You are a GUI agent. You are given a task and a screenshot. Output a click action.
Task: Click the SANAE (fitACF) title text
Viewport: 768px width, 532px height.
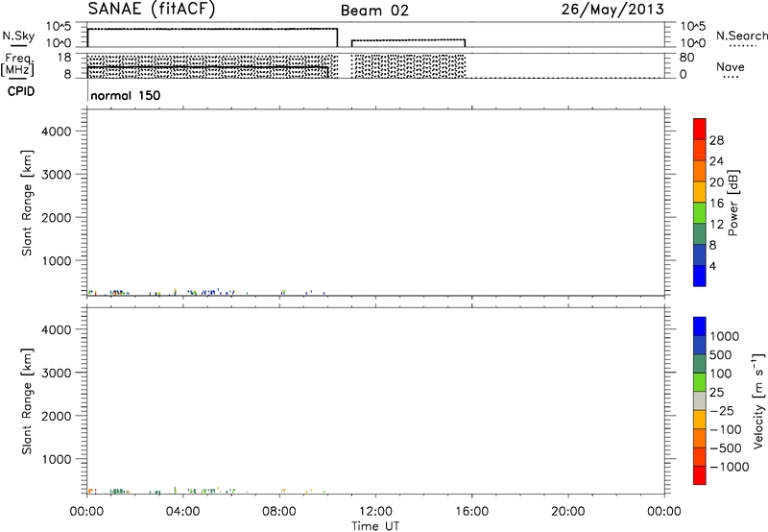[152, 10]
